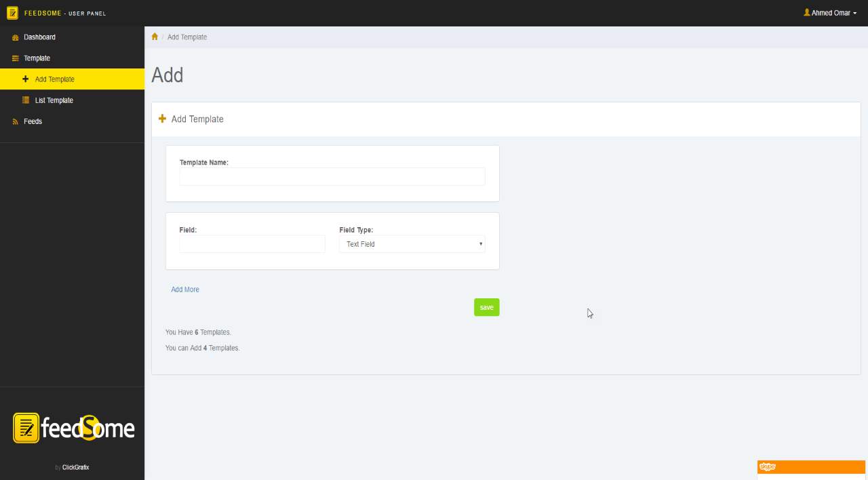Click the FEEDSOME - USER PANEL title text
This screenshot has width=868, height=480.
pyautogui.click(x=65, y=13)
